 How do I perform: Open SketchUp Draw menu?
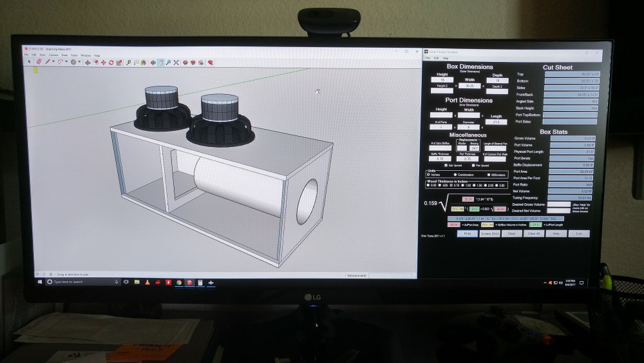[64, 55]
